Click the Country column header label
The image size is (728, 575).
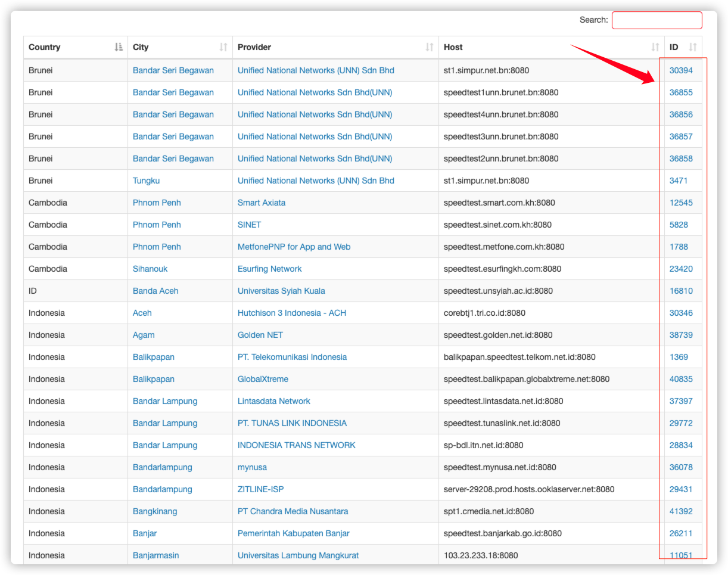point(44,47)
